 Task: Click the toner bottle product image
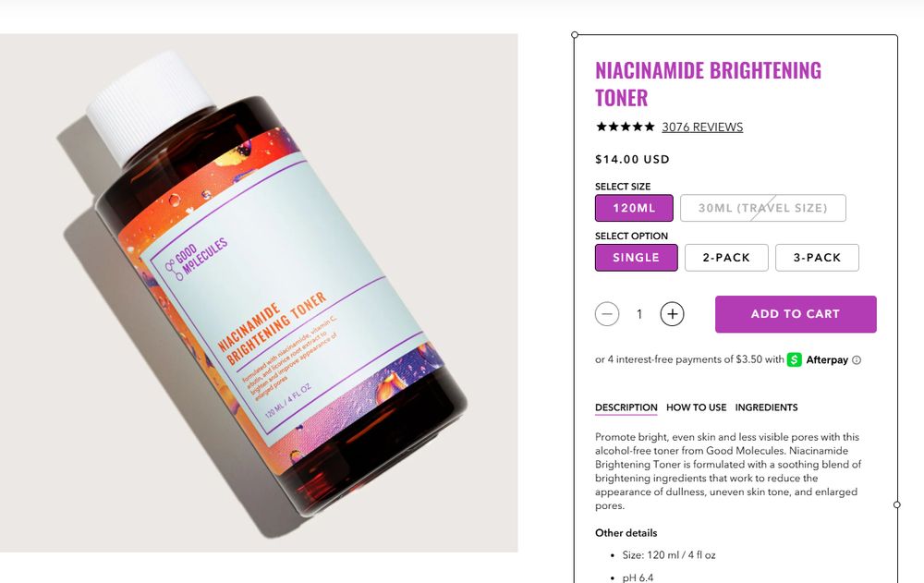(259, 293)
